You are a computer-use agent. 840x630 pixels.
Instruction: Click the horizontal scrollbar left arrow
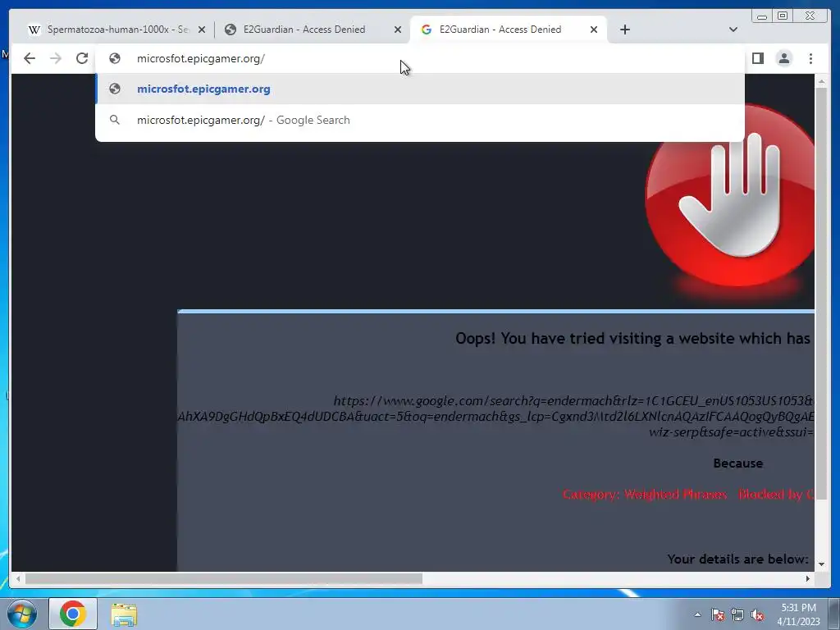click(18, 578)
